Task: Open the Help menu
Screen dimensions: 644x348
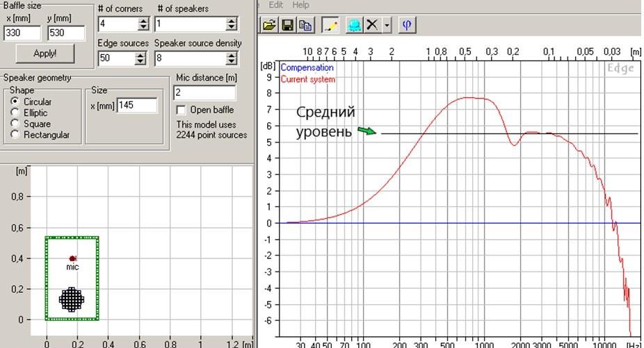Action: tap(300, 5)
